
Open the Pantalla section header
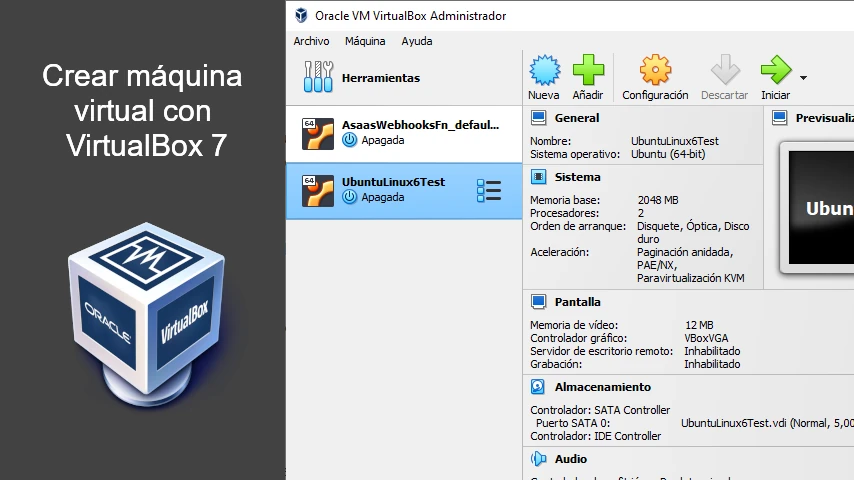[577, 302]
